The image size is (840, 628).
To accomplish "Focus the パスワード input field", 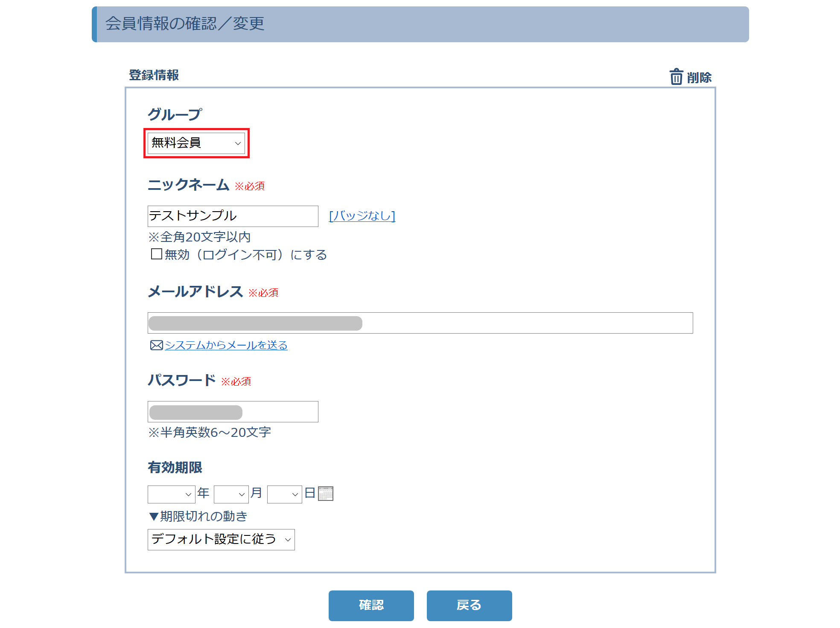I will (x=233, y=412).
